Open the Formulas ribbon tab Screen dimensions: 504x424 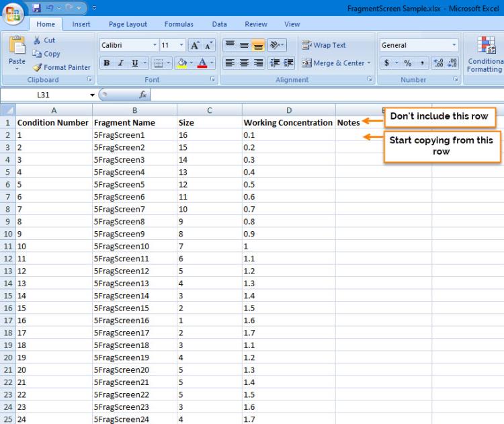coord(179,24)
